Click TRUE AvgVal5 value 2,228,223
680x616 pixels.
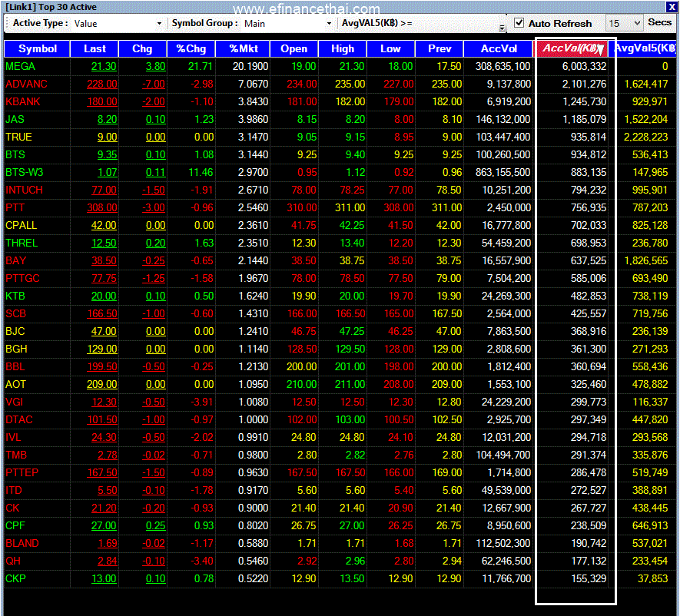(645, 137)
